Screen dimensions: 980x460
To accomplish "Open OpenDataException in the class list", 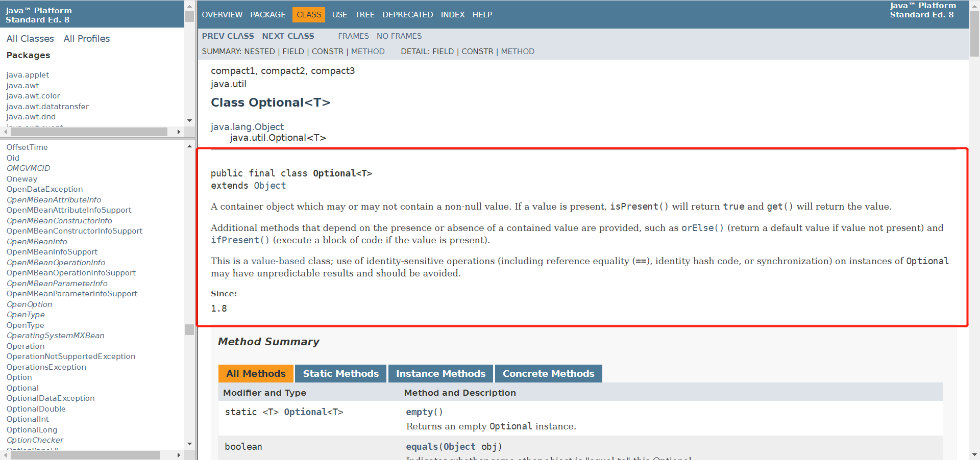I will 44,189.
